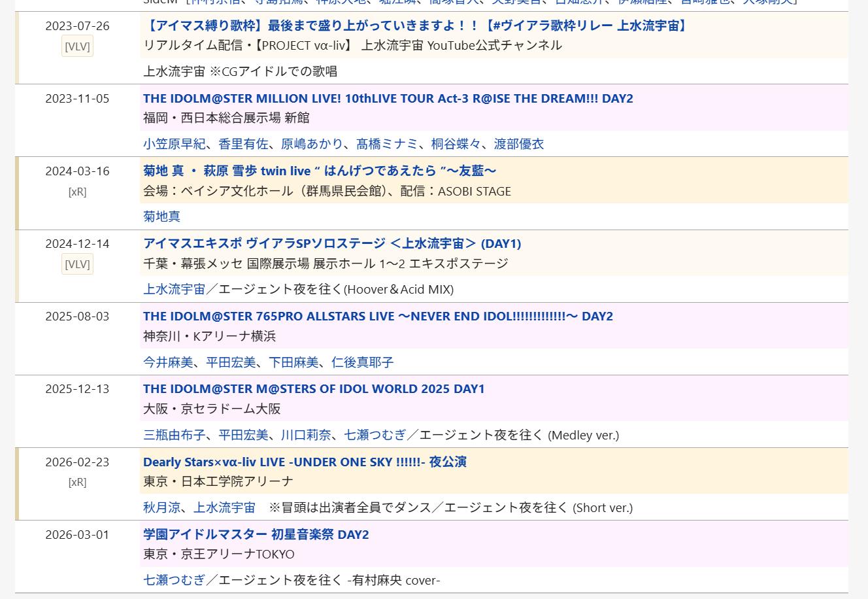
Task: Open アイマスエキスポ ヴイアラSPソロステージ DAY1 link
Action: tap(332, 243)
